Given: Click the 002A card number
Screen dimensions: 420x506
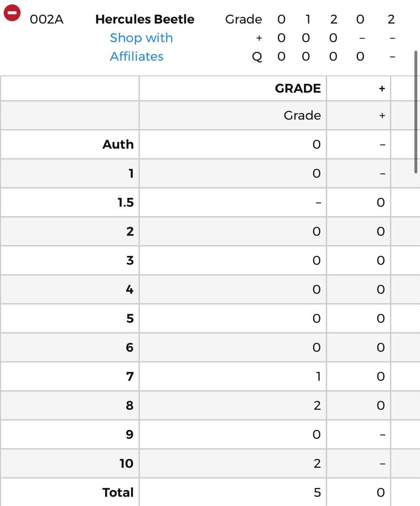Looking at the screenshot, I should [x=46, y=19].
